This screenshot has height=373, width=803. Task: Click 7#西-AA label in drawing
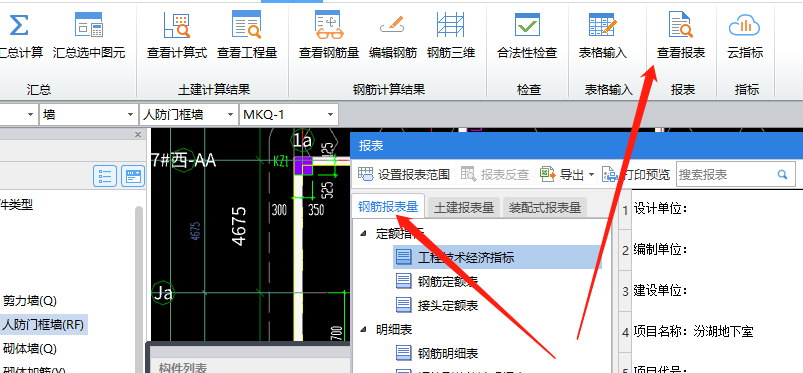(x=183, y=160)
